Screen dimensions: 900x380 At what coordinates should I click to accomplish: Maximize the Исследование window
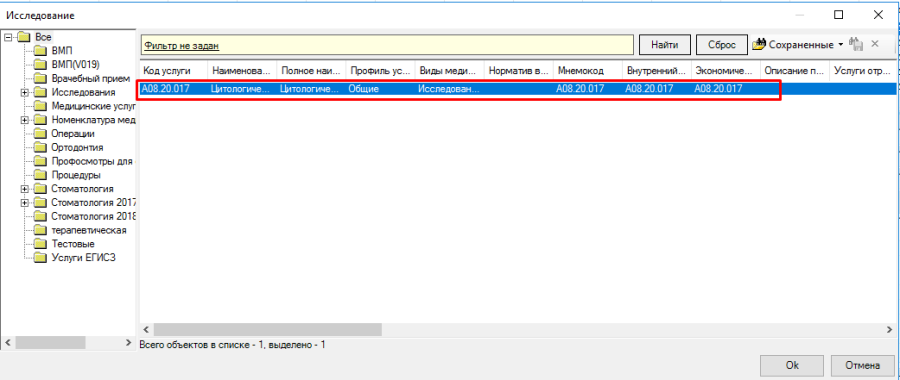pos(839,15)
